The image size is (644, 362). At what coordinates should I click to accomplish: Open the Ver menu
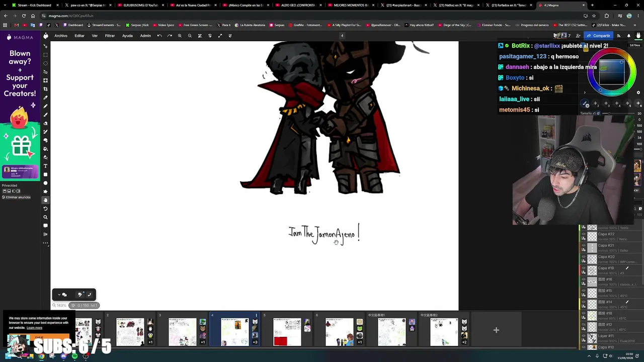click(95, 36)
